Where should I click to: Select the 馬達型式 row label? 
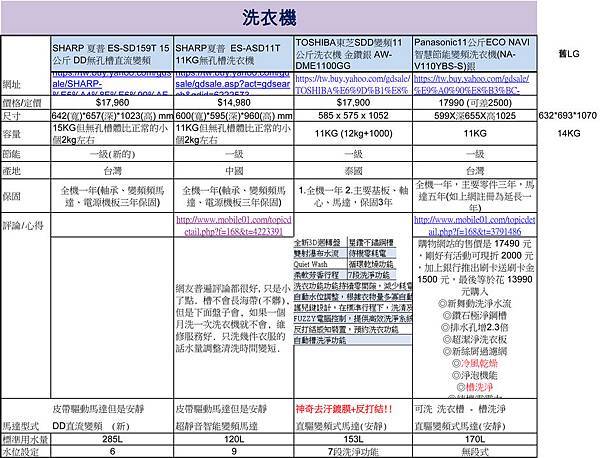(x=21, y=426)
